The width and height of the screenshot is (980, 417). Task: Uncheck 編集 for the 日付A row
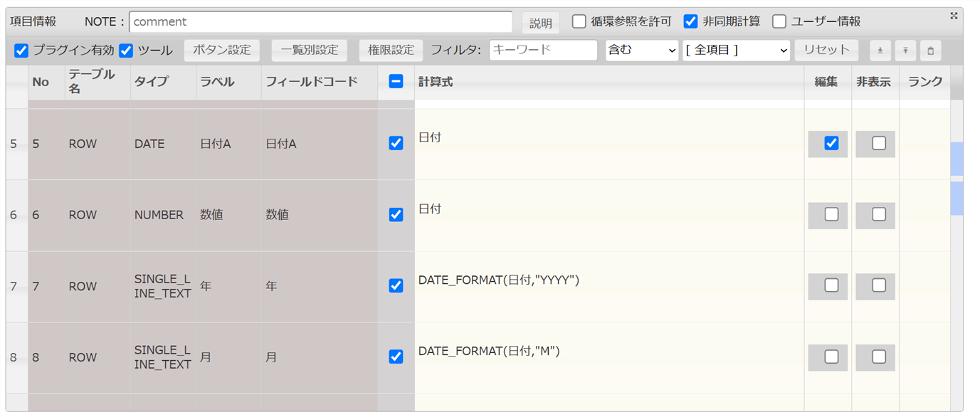(831, 143)
